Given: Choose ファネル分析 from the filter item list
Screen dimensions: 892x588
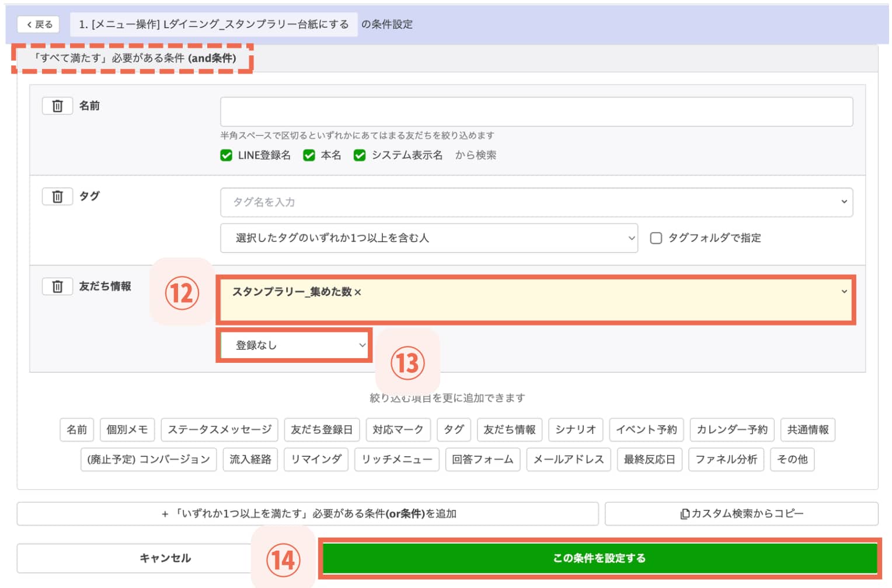Looking at the screenshot, I should (x=727, y=460).
